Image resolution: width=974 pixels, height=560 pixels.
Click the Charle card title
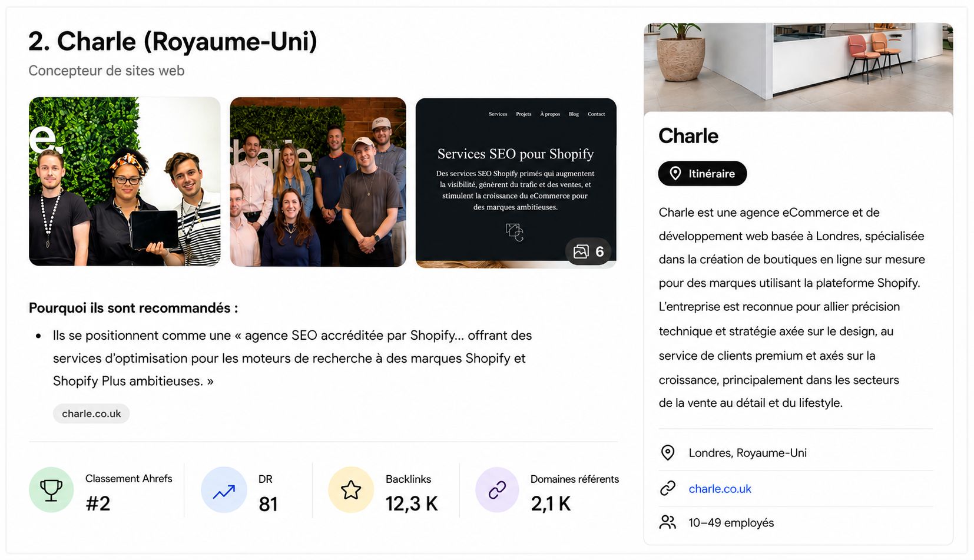tap(688, 136)
